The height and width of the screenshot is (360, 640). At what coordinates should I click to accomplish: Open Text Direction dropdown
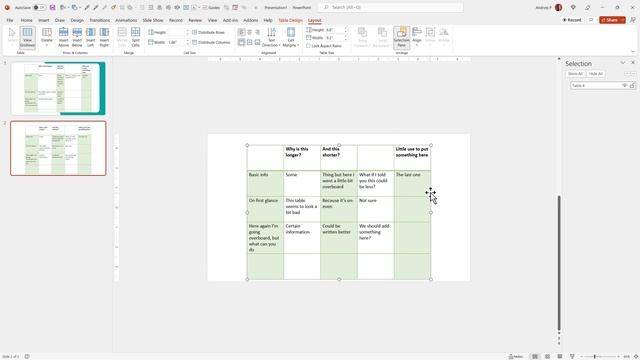coord(271,37)
